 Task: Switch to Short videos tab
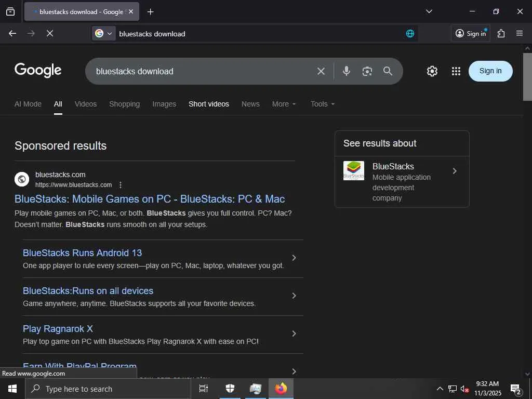pyautogui.click(x=209, y=104)
